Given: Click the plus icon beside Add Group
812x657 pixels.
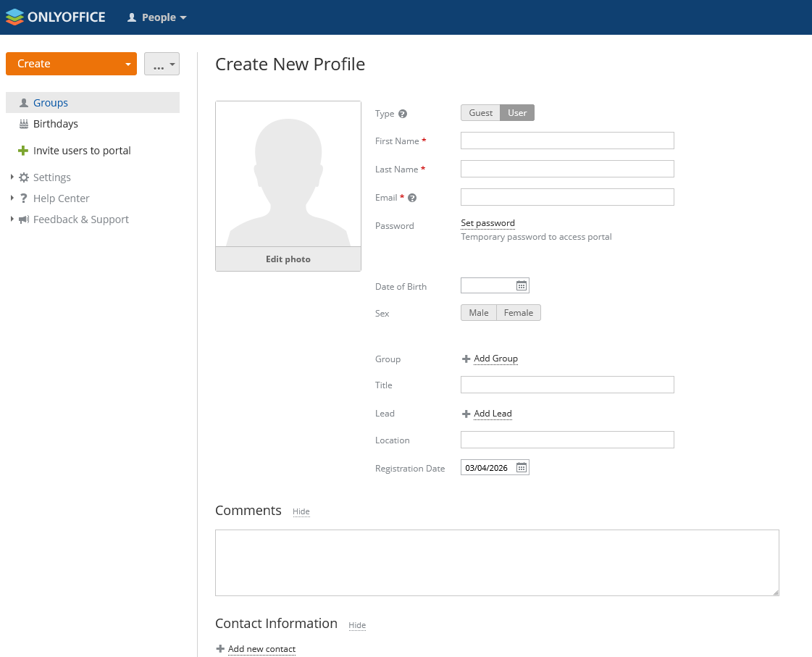Looking at the screenshot, I should tap(466, 359).
